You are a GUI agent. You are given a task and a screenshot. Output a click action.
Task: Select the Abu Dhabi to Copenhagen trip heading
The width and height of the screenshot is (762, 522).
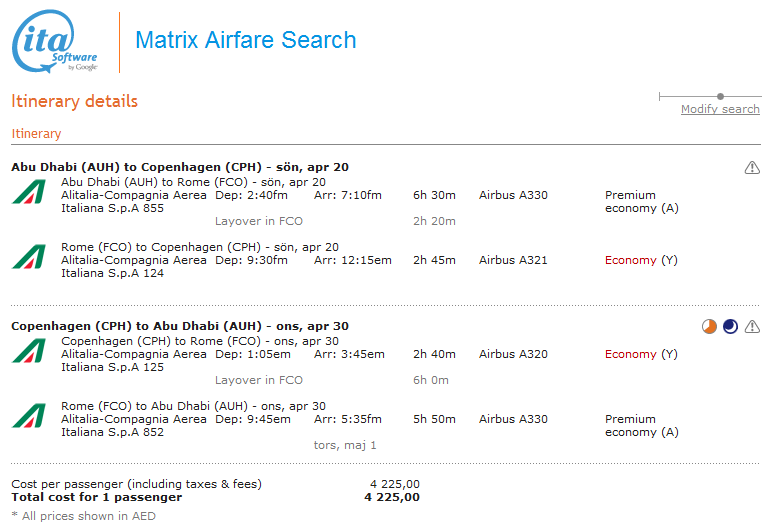tap(180, 167)
